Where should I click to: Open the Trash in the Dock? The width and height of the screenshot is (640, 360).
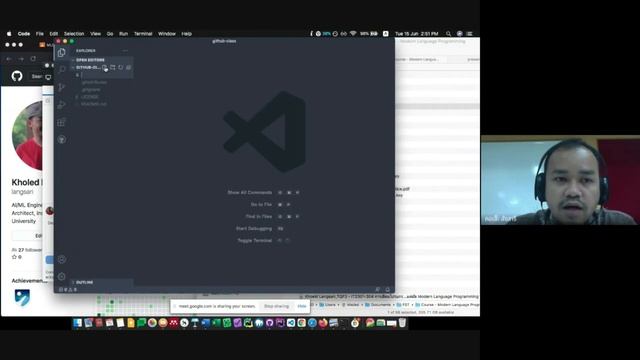[x=402, y=323]
